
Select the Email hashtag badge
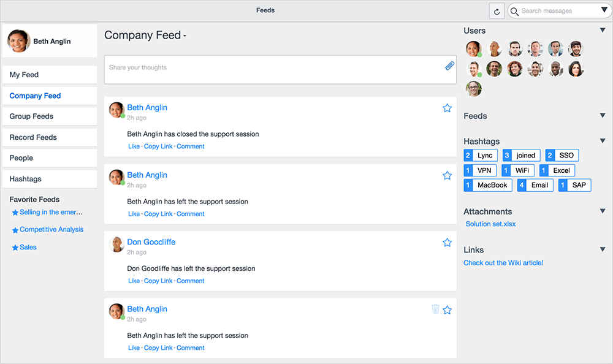[535, 184]
